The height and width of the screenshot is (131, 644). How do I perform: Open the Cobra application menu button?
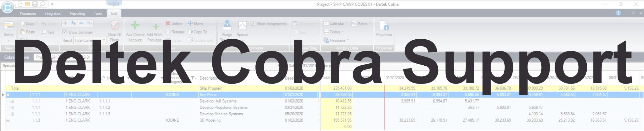pyautogui.click(x=8, y=8)
